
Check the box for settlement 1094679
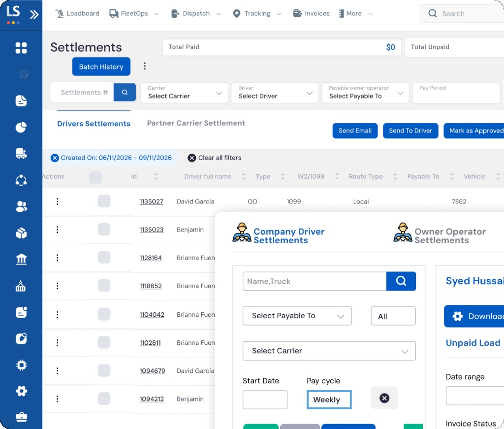click(104, 370)
